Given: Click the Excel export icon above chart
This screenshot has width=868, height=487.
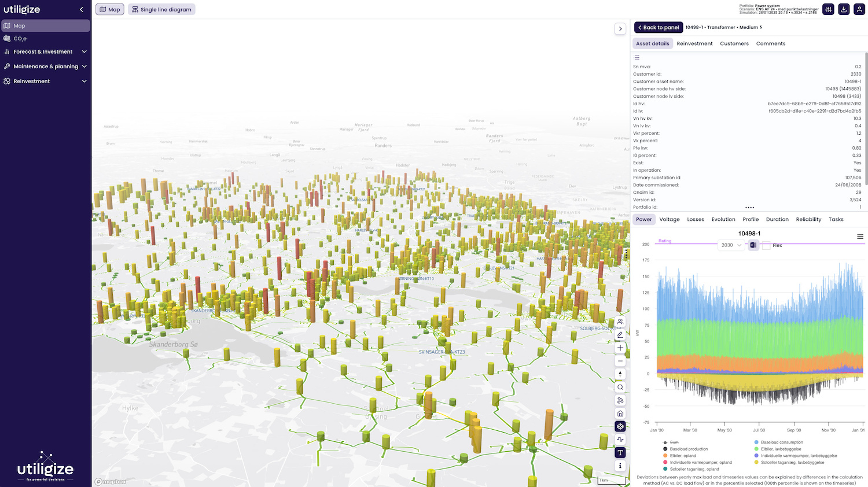Looking at the screenshot, I should [753, 245].
